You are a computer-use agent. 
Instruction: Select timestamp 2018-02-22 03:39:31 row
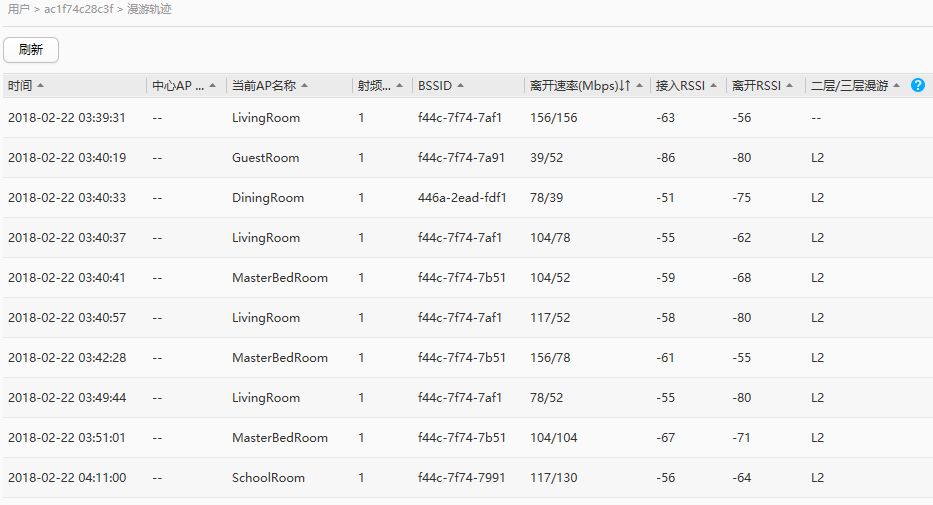click(x=67, y=118)
